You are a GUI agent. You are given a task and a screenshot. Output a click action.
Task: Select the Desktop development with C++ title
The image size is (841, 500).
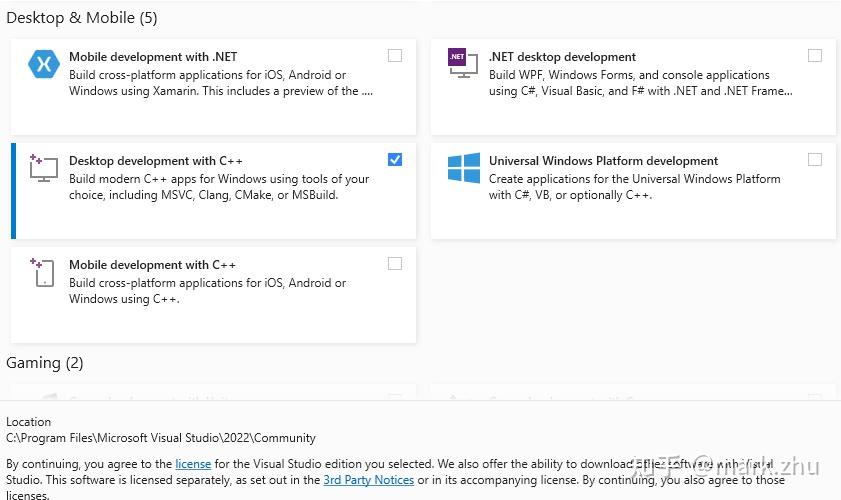click(x=156, y=161)
